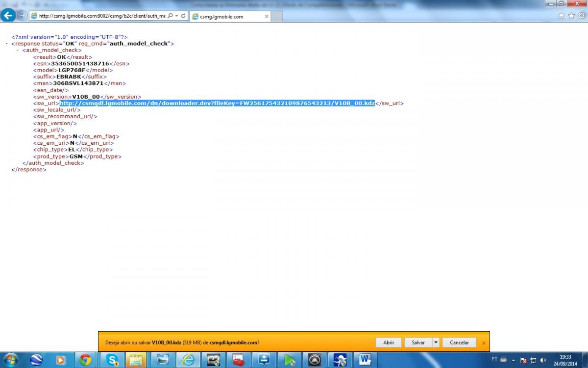Click the Cancelar button
588x368 pixels.
(x=459, y=342)
